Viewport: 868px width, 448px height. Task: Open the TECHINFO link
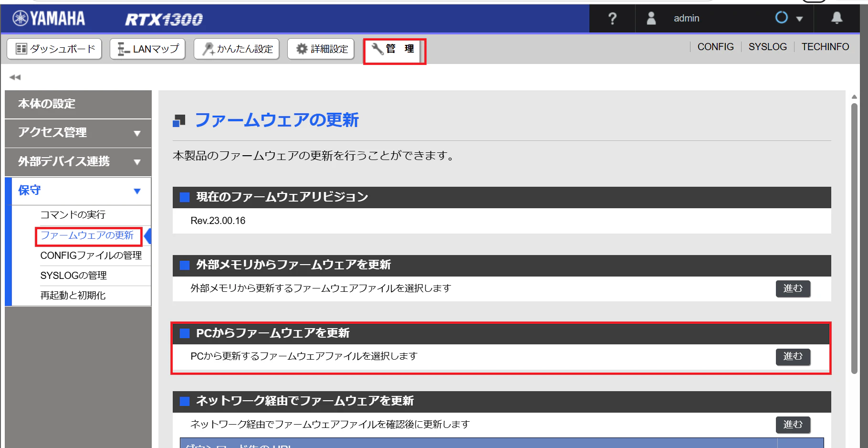(825, 47)
